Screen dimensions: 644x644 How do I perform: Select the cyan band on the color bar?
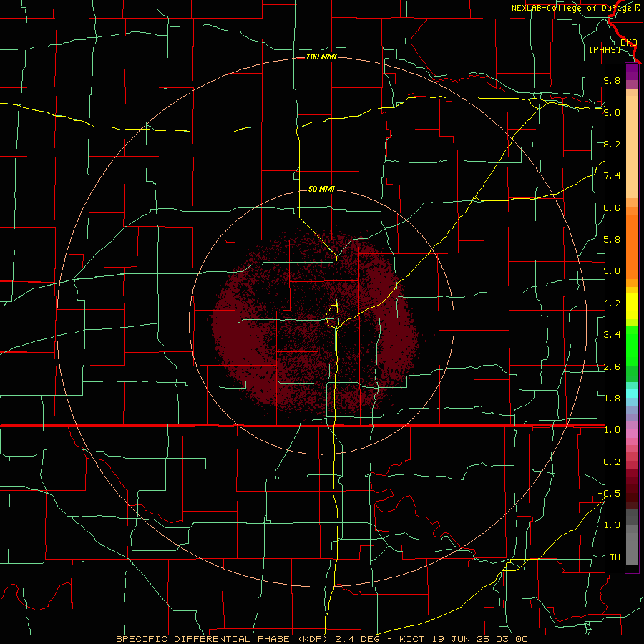click(x=632, y=394)
